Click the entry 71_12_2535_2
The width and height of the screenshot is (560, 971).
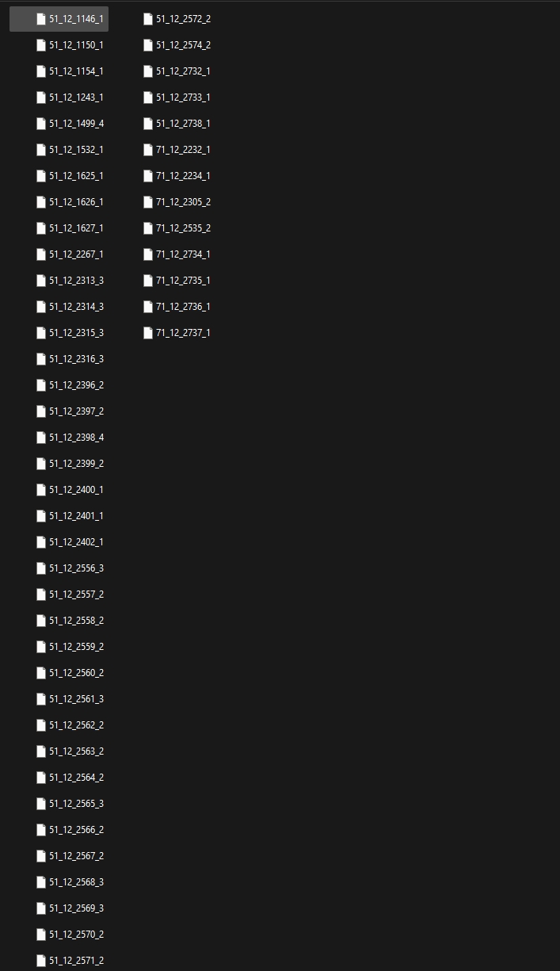(183, 227)
